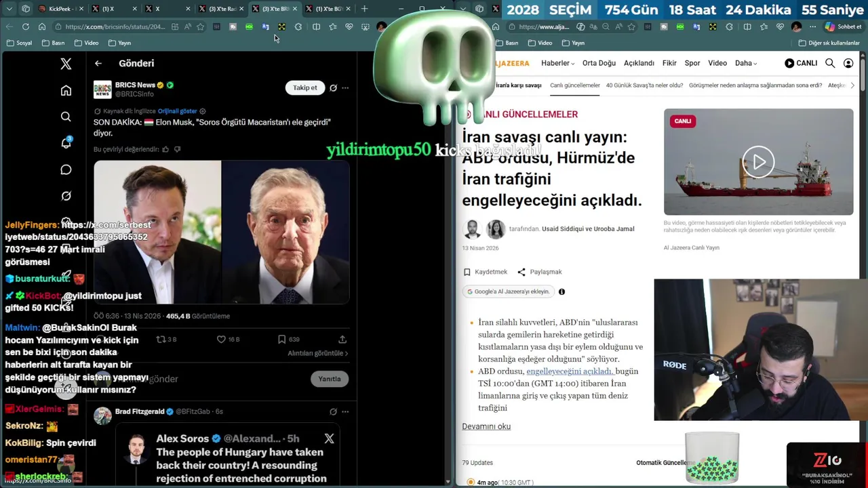Open translation settings gear beside Orijinali göster

pos(203,111)
